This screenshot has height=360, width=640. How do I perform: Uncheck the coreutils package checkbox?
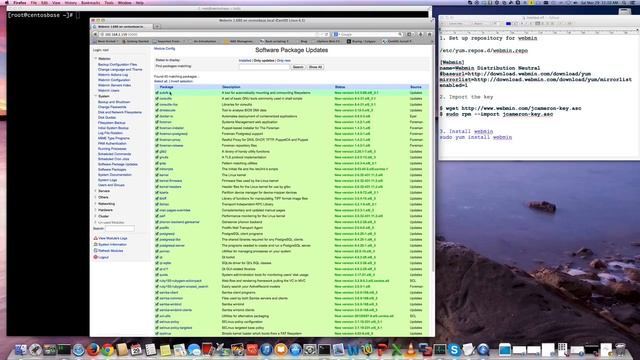tap(157, 98)
